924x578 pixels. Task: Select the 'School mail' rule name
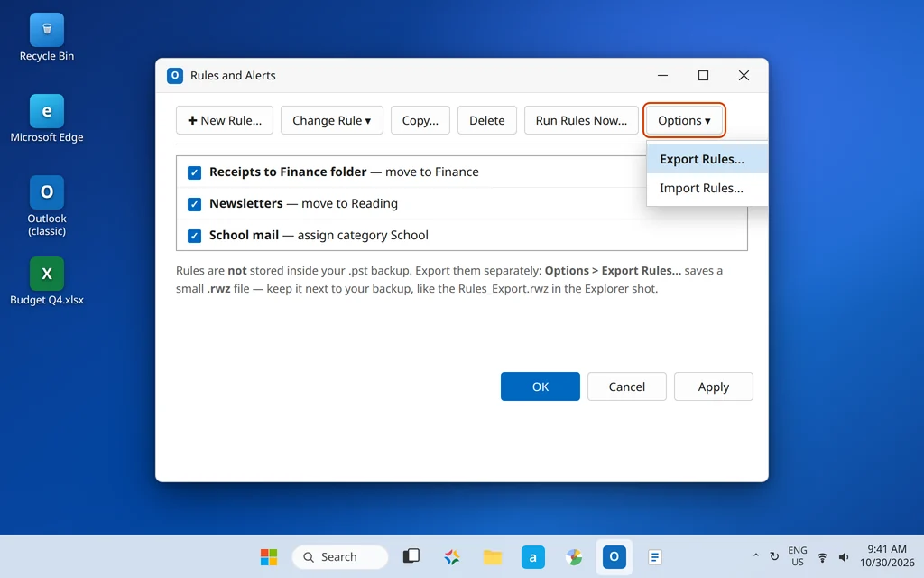[x=244, y=235]
